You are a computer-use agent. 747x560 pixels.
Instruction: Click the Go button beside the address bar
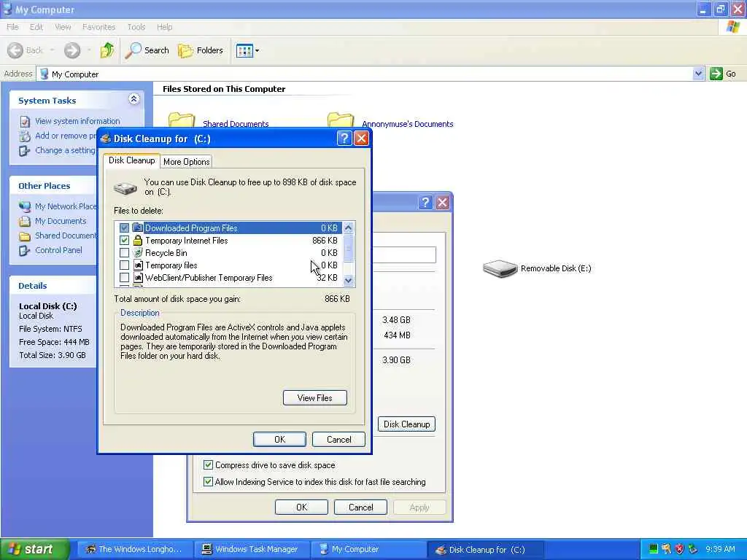tap(723, 74)
